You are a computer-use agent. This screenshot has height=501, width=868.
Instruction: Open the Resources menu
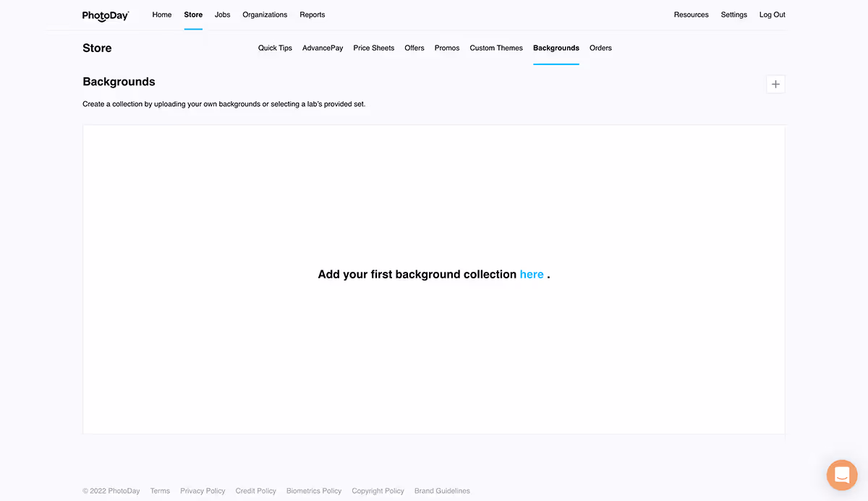point(692,14)
